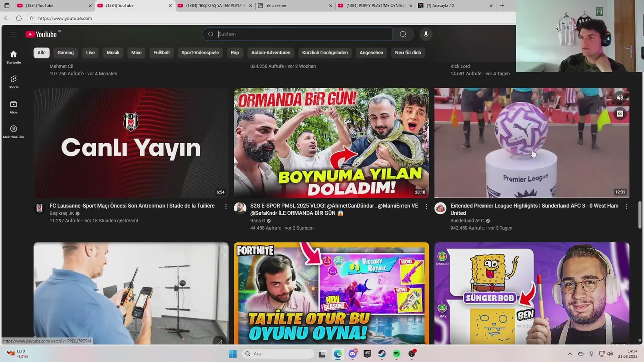
Task: Open Spotify from the taskbar
Action: coord(396,354)
